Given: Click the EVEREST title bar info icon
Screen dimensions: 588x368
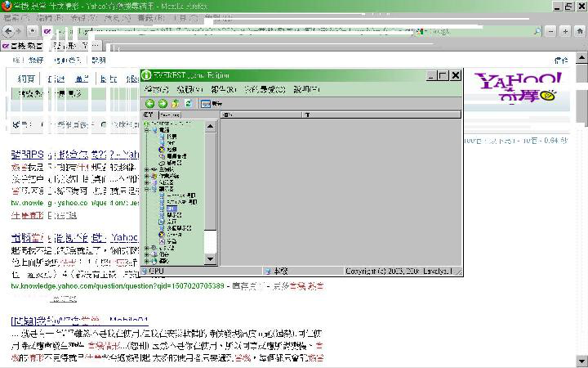Looking at the screenshot, I should pyautogui.click(x=146, y=75).
